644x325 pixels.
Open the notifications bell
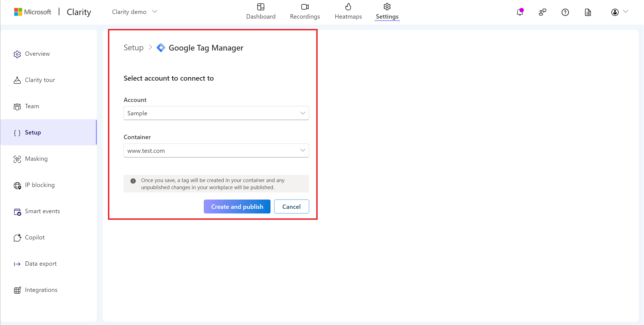(520, 12)
